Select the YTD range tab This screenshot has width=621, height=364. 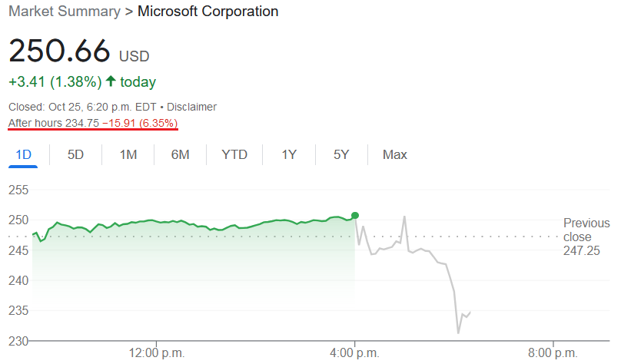(x=234, y=154)
